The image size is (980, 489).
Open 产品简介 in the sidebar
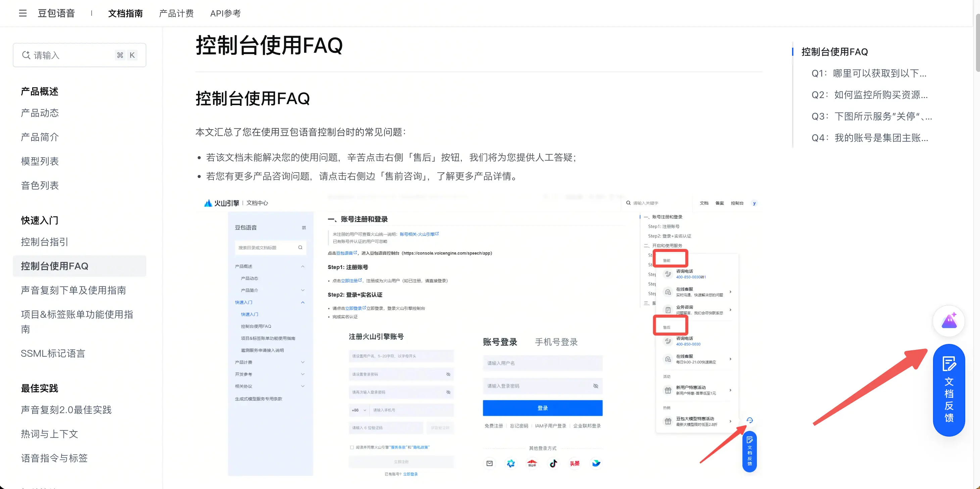(40, 137)
